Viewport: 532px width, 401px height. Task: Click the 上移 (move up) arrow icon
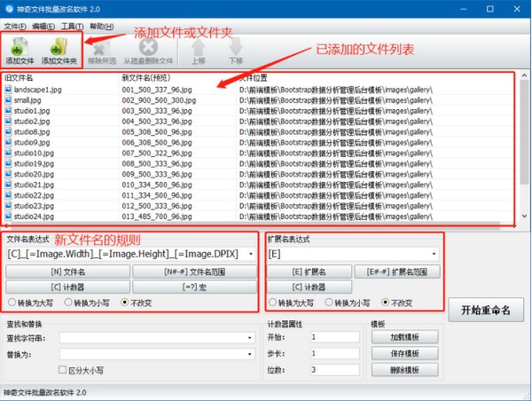[x=199, y=47]
